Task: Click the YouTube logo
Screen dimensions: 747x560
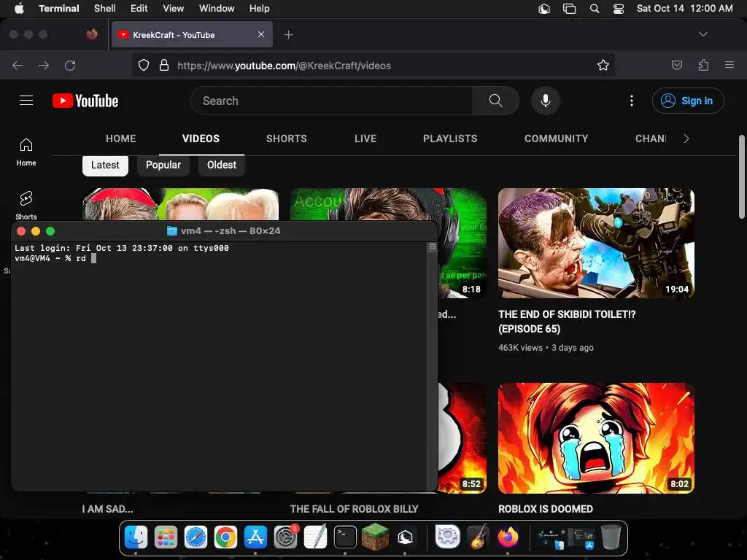Action: click(x=85, y=101)
